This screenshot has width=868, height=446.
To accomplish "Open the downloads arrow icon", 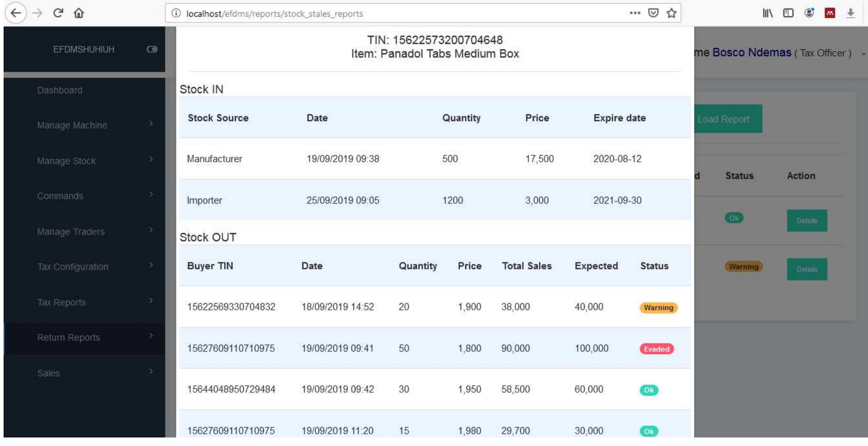I will [851, 13].
